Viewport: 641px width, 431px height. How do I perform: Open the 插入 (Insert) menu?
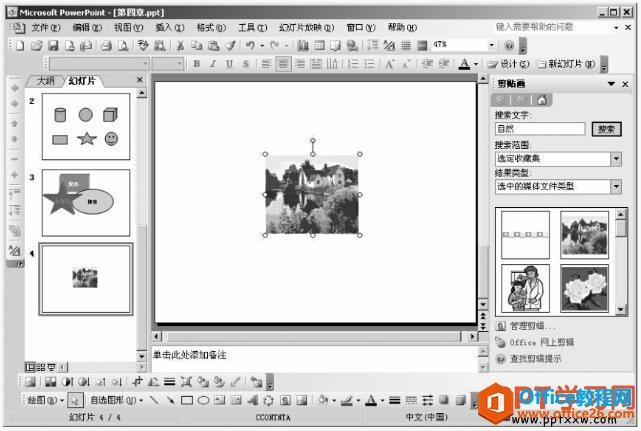point(170,27)
